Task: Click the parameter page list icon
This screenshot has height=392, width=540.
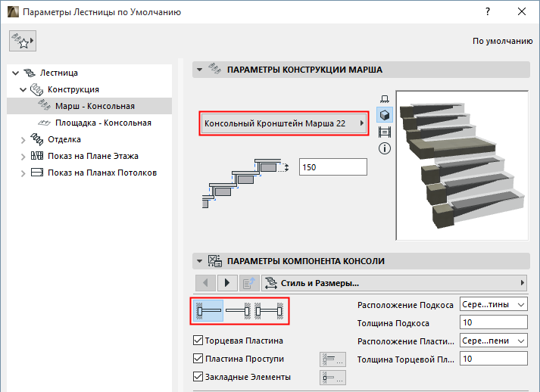Action: click(249, 283)
